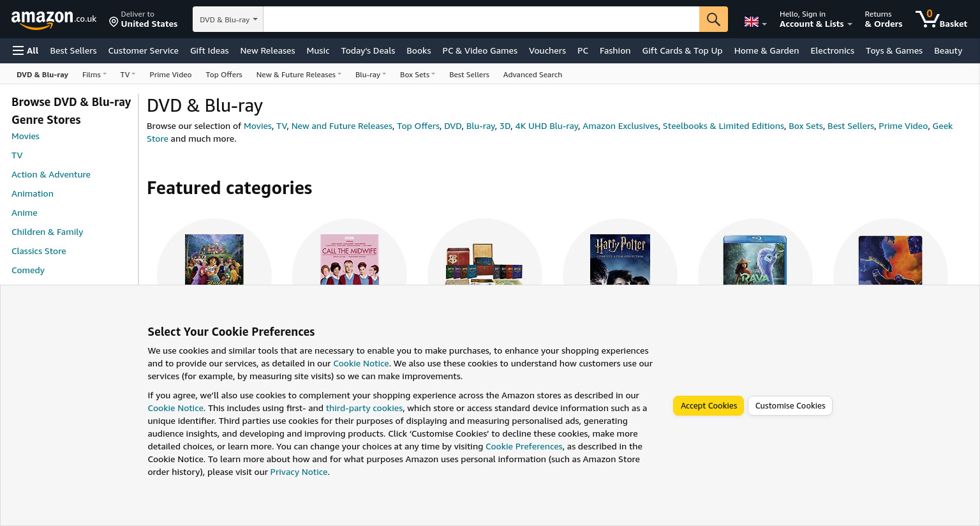Screen dimensions: 980x526
Task: Open the basket cart icon
Action: pos(941,19)
